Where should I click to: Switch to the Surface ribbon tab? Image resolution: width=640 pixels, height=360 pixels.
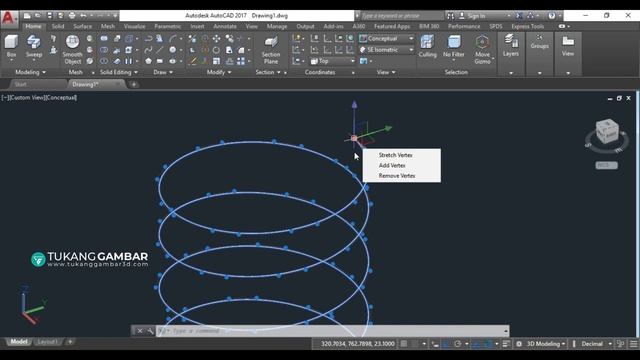(82, 26)
